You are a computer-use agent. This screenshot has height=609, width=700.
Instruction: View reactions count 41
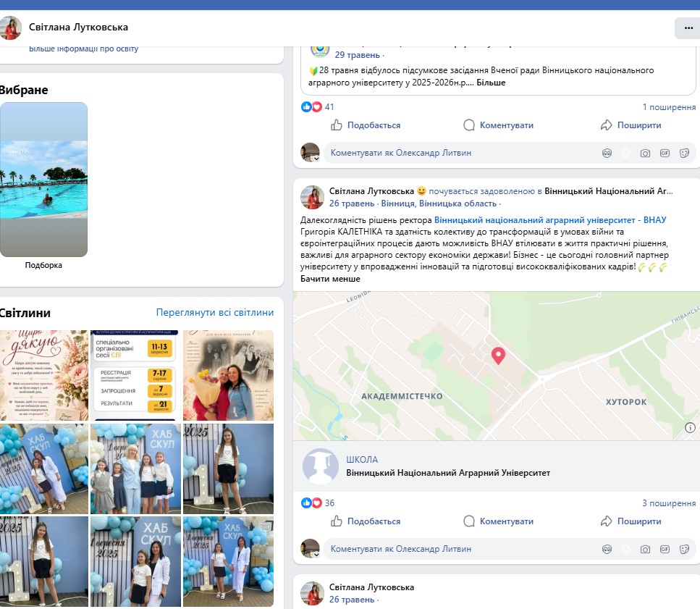pos(329,106)
